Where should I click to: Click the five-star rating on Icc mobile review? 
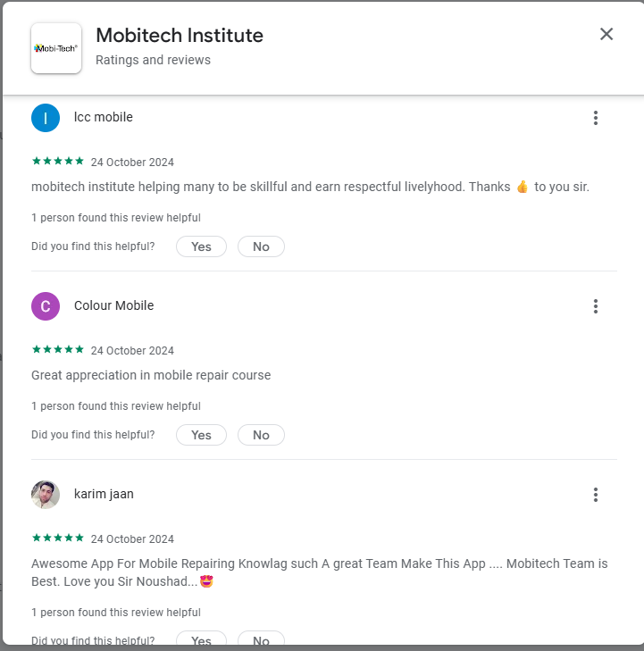click(x=58, y=162)
